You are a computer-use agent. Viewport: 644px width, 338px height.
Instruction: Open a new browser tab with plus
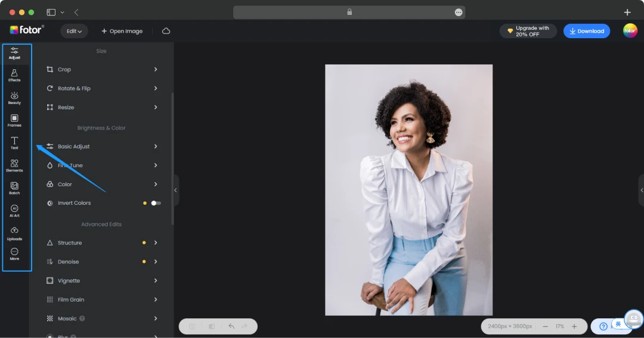point(627,13)
